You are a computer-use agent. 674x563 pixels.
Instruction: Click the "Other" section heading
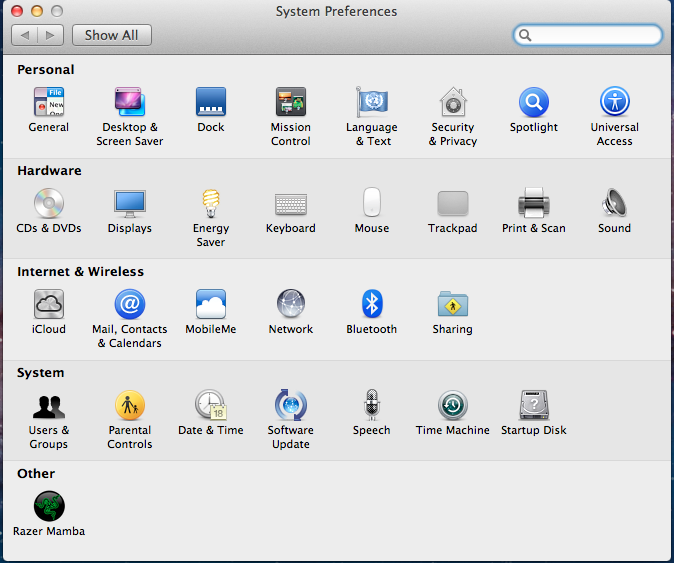point(36,474)
